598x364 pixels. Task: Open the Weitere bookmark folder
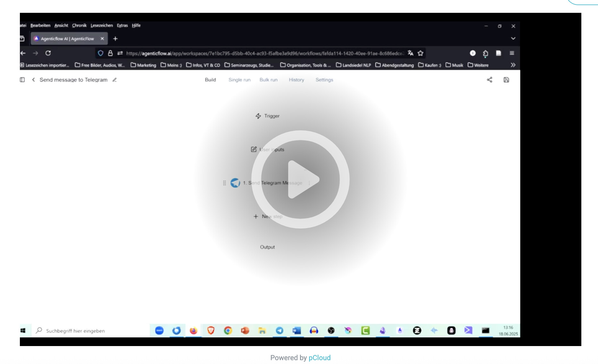pos(478,65)
